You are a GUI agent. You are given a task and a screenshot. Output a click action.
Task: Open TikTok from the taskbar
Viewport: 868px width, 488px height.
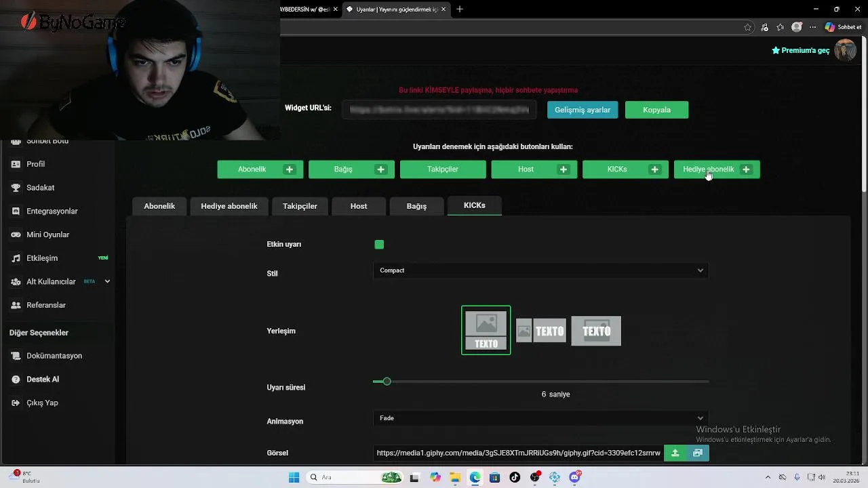(x=515, y=477)
